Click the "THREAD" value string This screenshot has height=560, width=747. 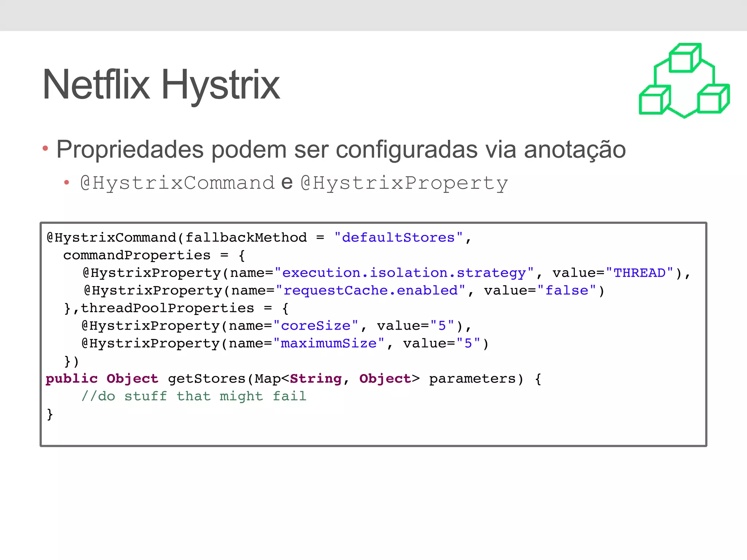pos(639,273)
